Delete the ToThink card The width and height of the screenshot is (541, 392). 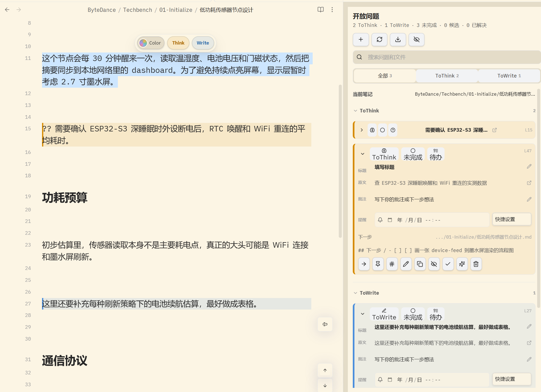pyautogui.click(x=476, y=264)
